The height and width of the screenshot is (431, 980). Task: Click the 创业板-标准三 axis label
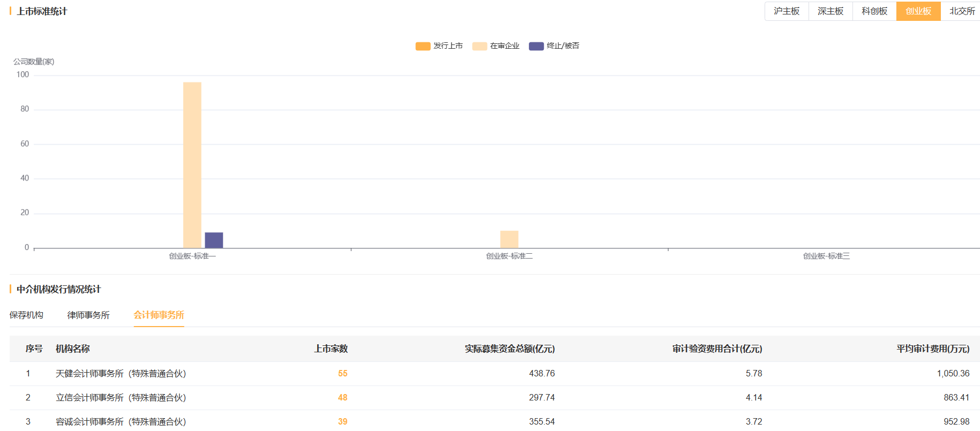click(826, 256)
